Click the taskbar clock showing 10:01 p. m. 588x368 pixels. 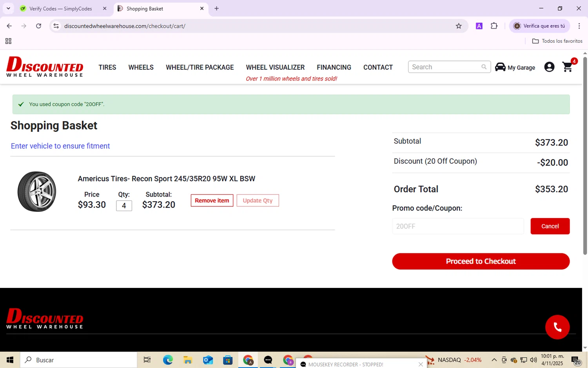[552, 360]
